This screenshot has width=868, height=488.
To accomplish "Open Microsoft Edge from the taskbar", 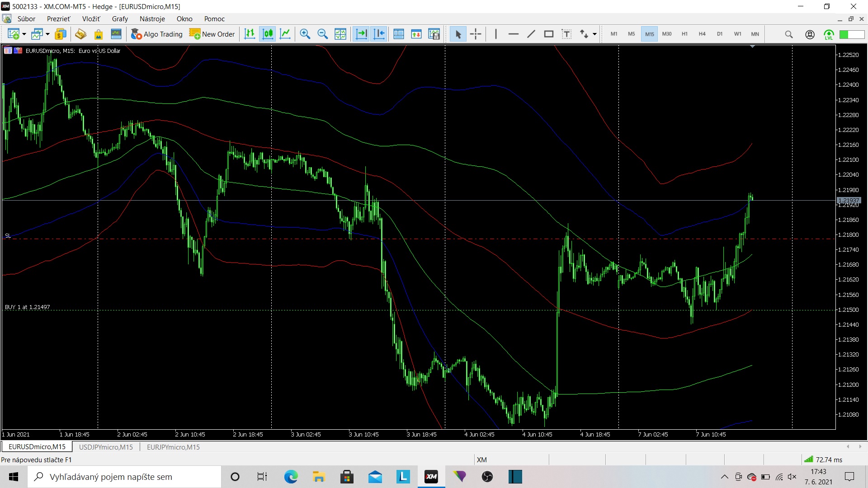I will pos(291,477).
